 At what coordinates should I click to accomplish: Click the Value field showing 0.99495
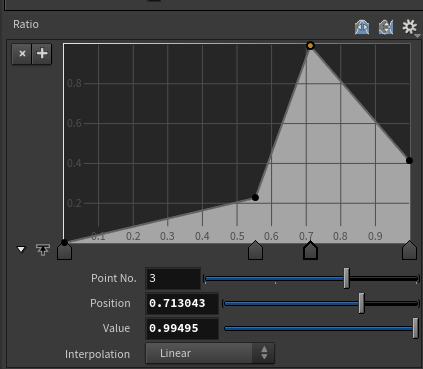(x=182, y=328)
